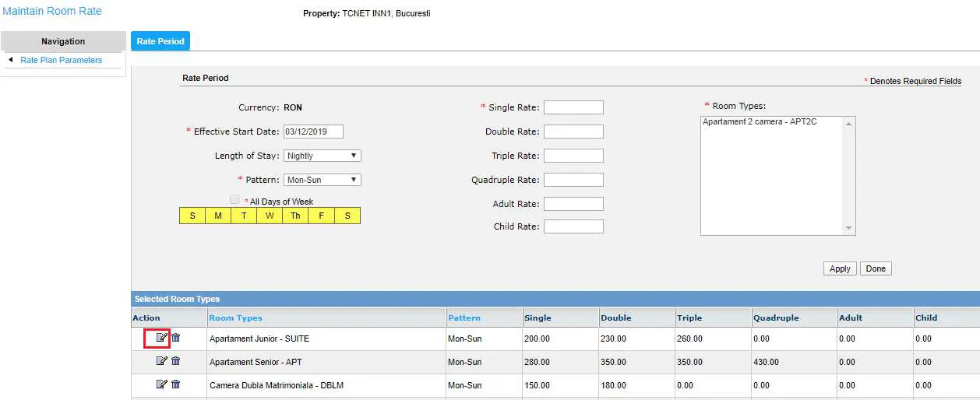Click Room Types list scroll down arrow

tap(849, 228)
